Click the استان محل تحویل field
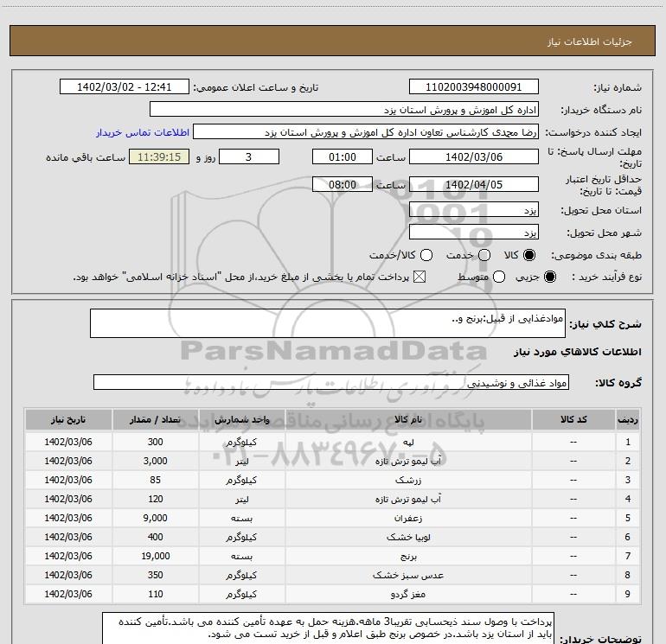 [x=474, y=209]
